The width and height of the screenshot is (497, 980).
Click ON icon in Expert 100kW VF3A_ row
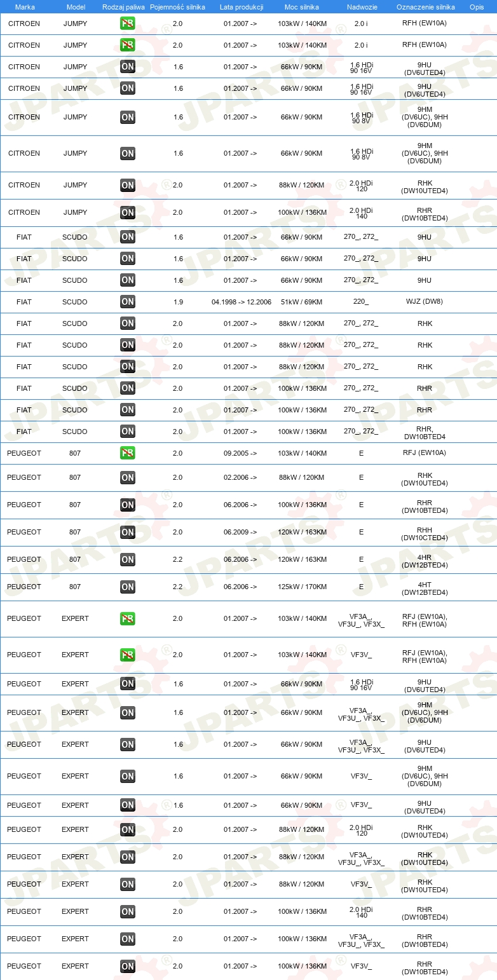tap(128, 939)
